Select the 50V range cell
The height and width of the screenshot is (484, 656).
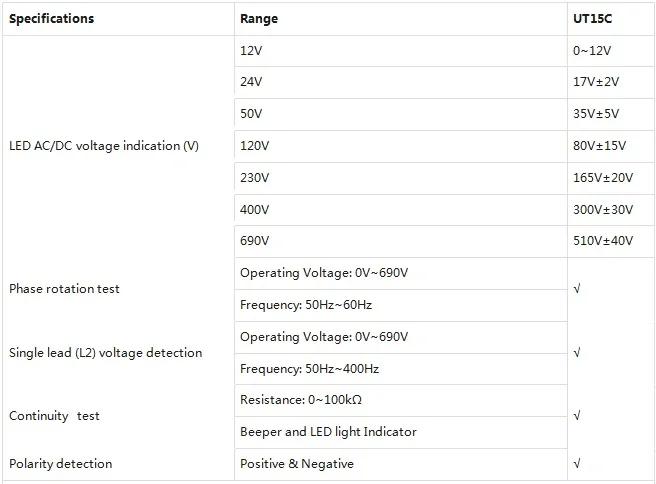click(253, 114)
